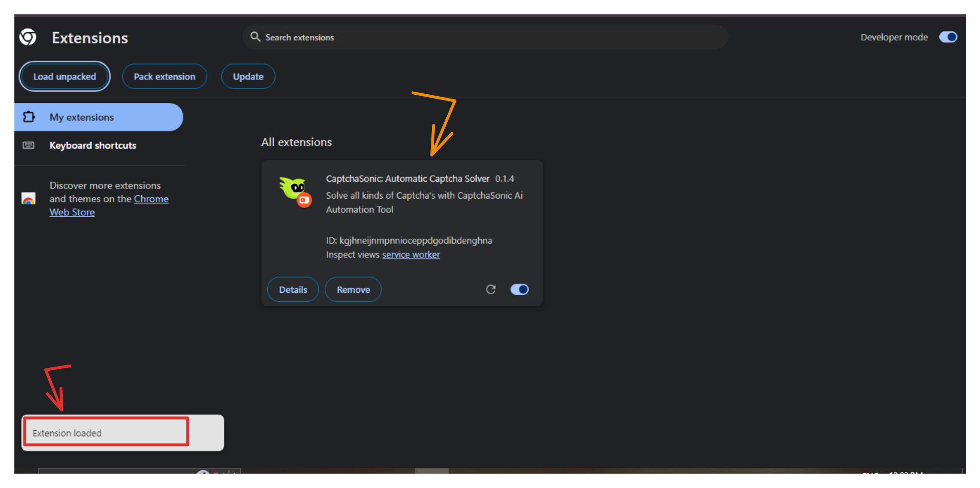Click the magnifier icon in search bar
Image resolution: width=980 pixels, height=488 pixels.
pos(255,37)
